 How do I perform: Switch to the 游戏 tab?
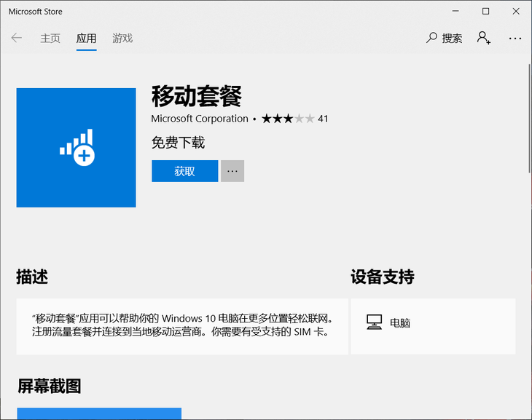pos(122,38)
